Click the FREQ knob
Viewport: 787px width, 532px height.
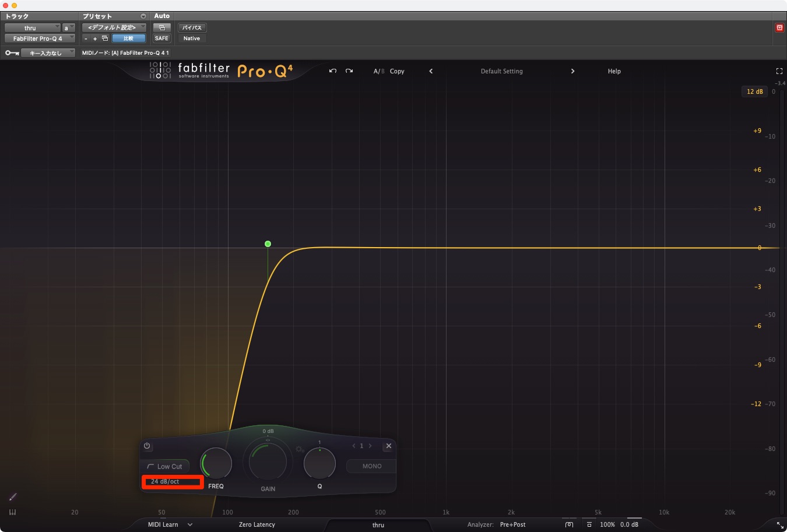click(x=216, y=464)
